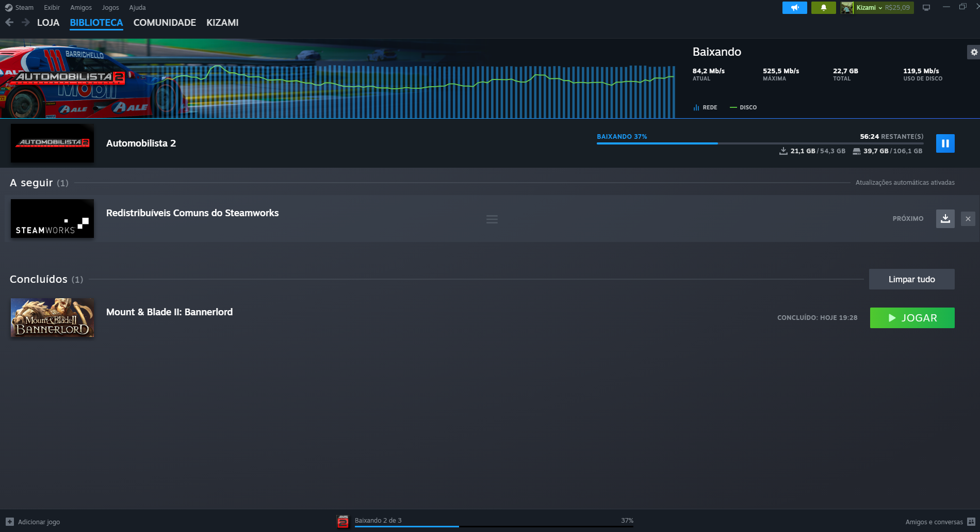Pause the Automobilista 2 download
Image resolution: width=980 pixels, height=532 pixels.
click(945, 143)
